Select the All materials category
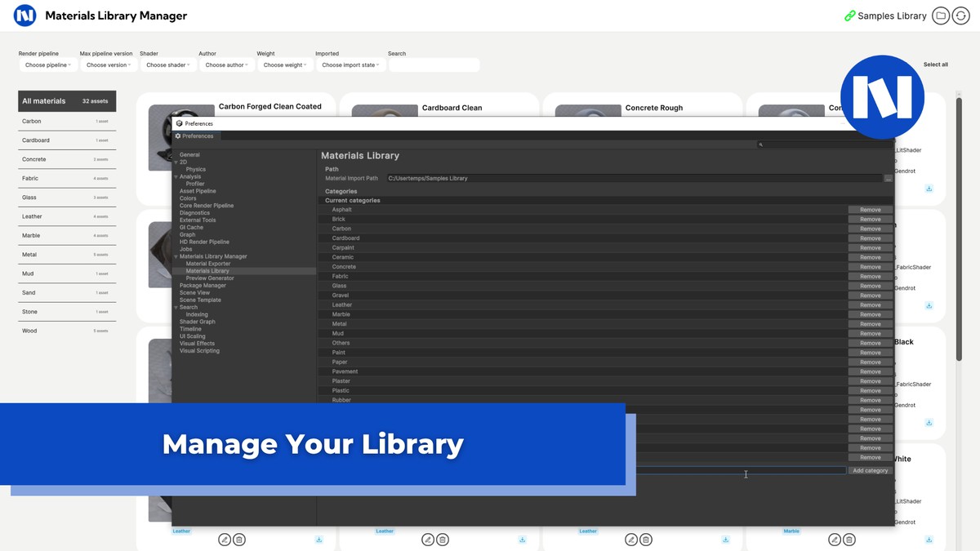The height and width of the screenshot is (551, 980). pyautogui.click(x=67, y=101)
